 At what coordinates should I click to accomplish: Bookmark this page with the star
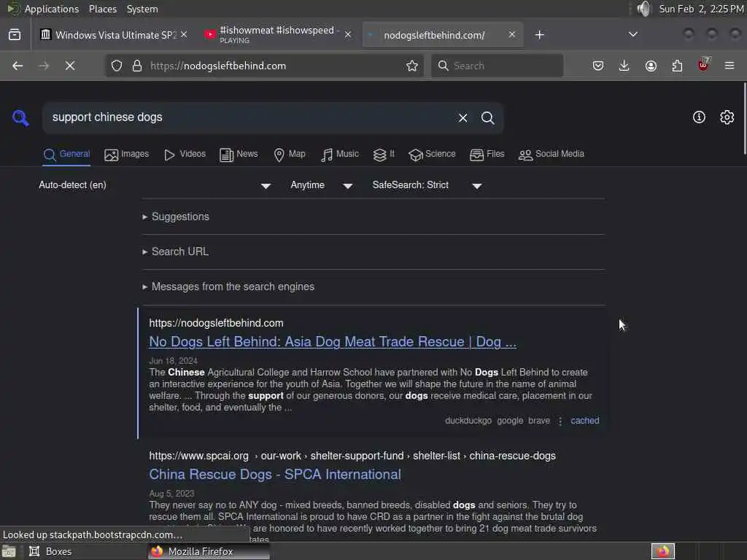pos(412,66)
